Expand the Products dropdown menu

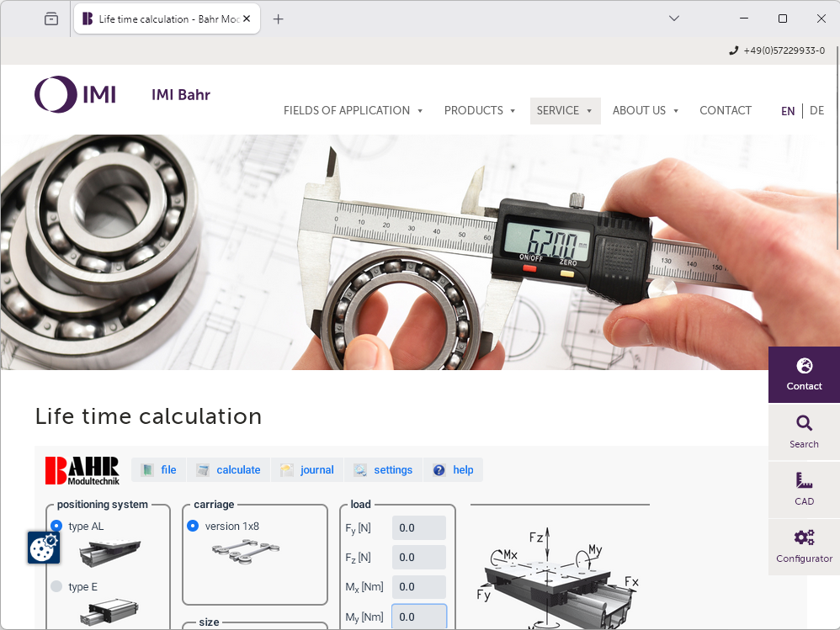(x=480, y=111)
